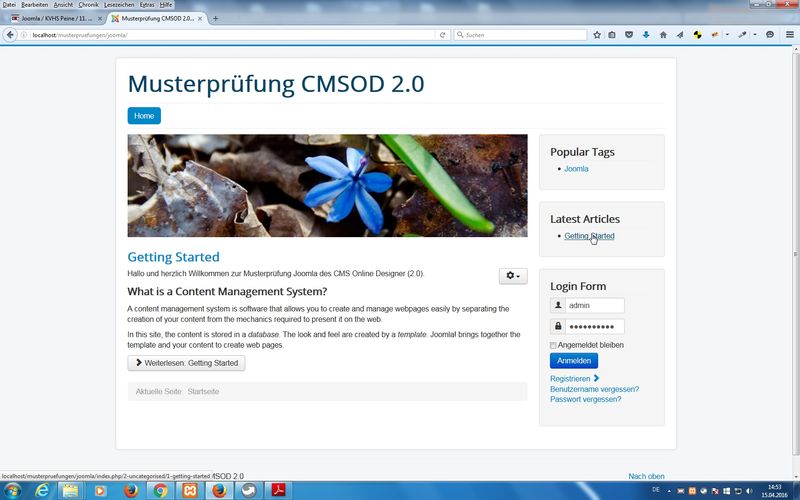The width and height of the screenshot is (800, 500).
Task: Click the paper plane send-tab icon
Action: coord(680,35)
